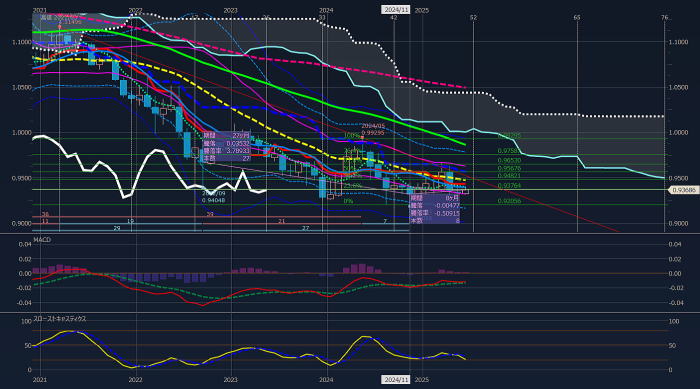The height and width of the screenshot is (389, 700).
Task: Click the 2023 label on bottom time axis
Action: (230, 380)
